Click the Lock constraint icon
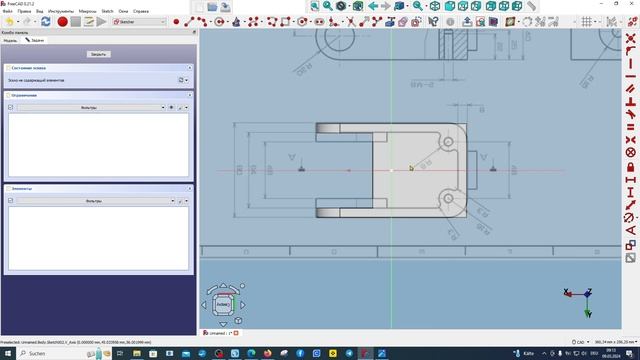The image size is (640, 360). (631, 167)
